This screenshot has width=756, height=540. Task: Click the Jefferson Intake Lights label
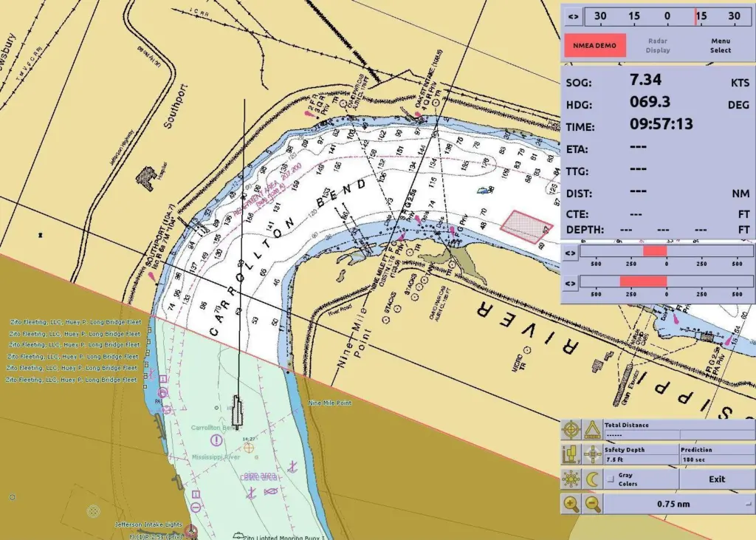148,524
